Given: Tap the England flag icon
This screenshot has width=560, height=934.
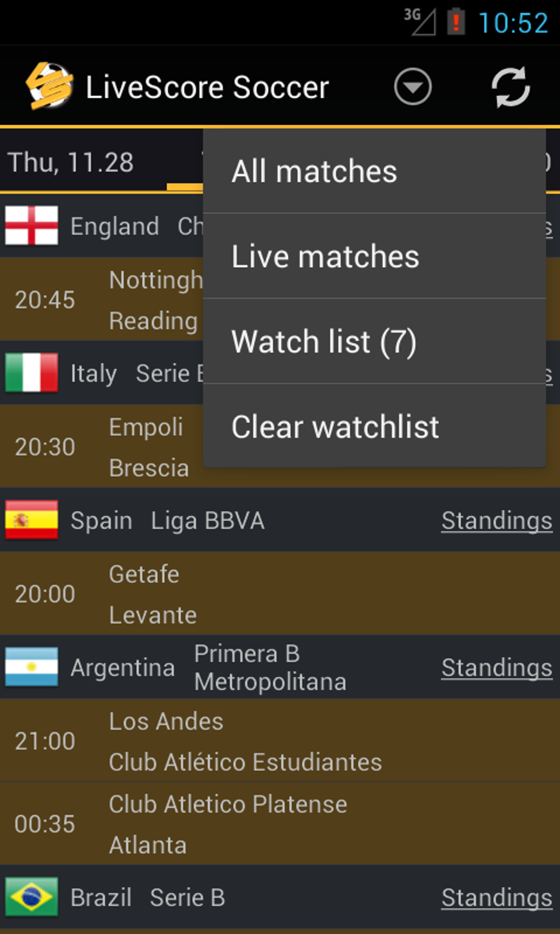Looking at the screenshot, I should (x=31, y=225).
